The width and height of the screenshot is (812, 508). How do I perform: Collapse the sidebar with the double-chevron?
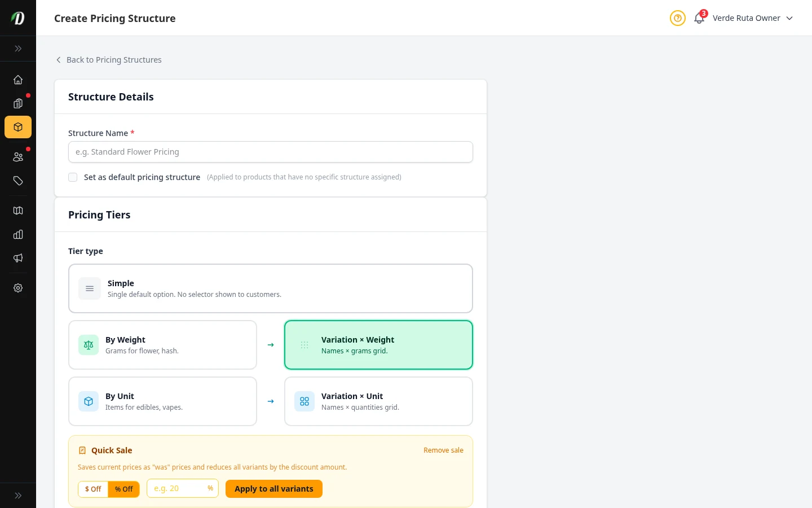click(x=18, y=49)
